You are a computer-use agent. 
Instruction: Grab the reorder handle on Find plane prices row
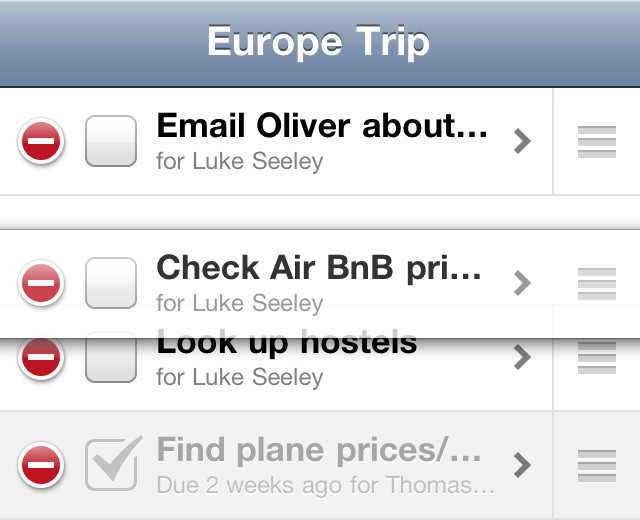click(597, 466)
